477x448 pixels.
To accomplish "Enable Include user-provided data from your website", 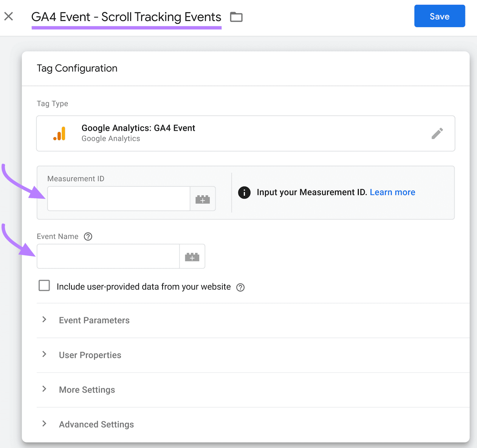I will pyautogui.click(x=44, y=286).
